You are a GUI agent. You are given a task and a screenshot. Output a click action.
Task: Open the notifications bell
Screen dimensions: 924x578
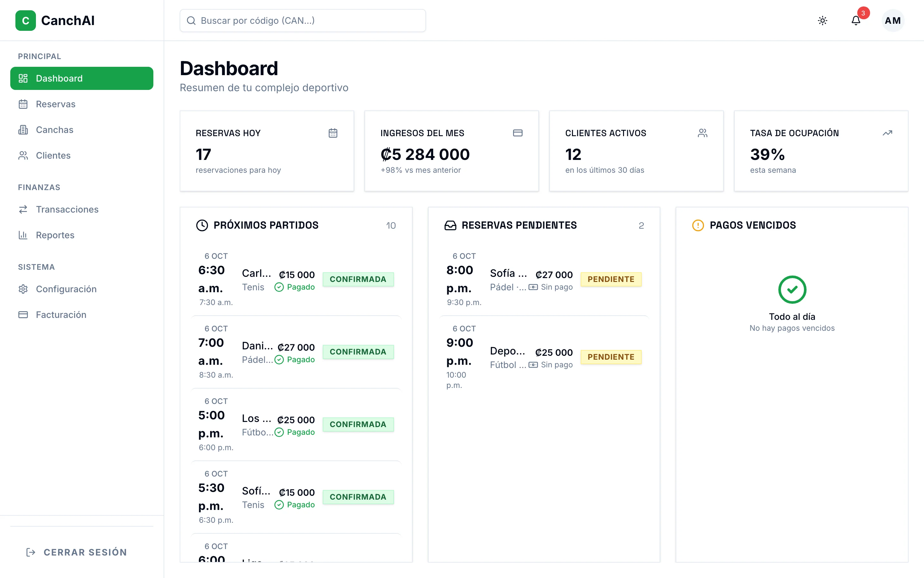tap(856, 21)
